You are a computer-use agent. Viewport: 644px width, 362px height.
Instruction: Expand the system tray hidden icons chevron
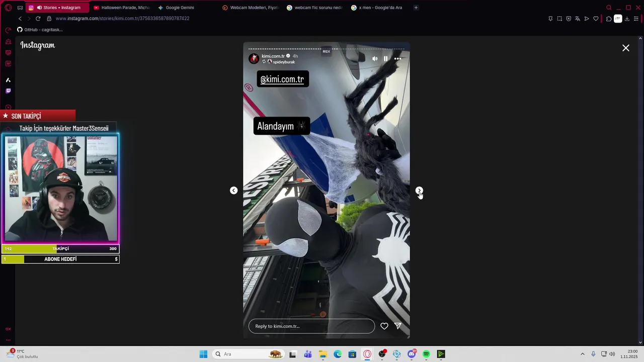583,354
